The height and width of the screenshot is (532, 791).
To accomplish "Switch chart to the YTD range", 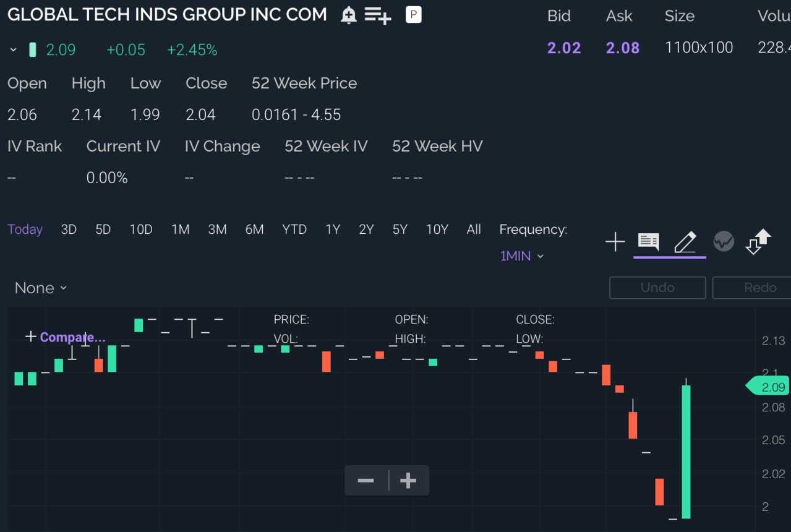I will click(x=294, y=230).
